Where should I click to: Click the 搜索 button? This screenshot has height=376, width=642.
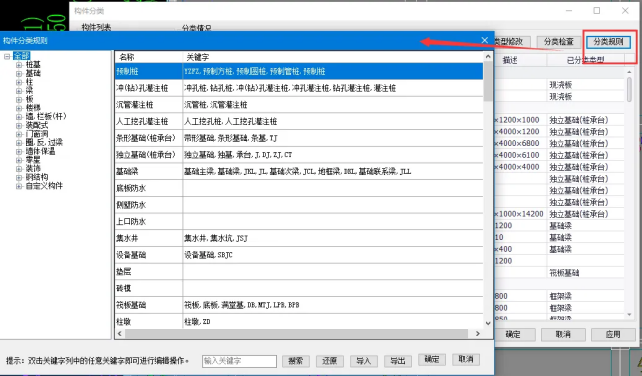click(296, 361)
